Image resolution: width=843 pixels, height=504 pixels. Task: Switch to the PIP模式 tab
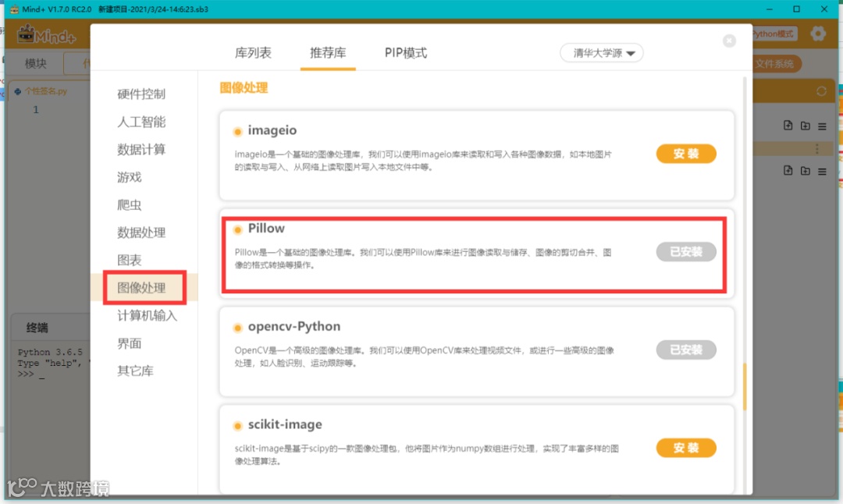pyautogui.click(x=405, y=52)
